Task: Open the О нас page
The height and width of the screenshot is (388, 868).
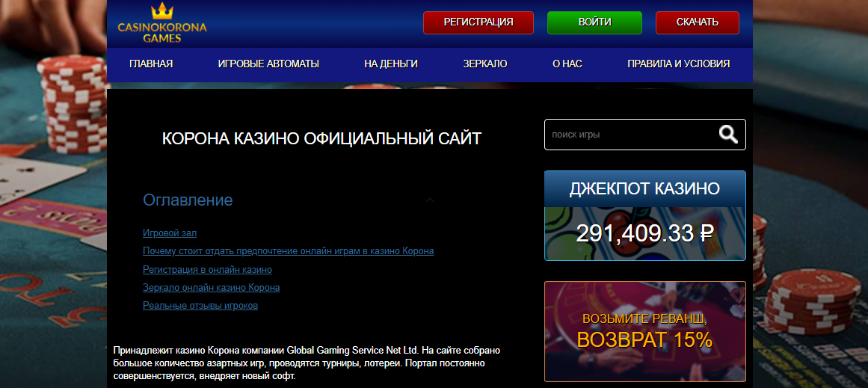Action: (567, 64)
